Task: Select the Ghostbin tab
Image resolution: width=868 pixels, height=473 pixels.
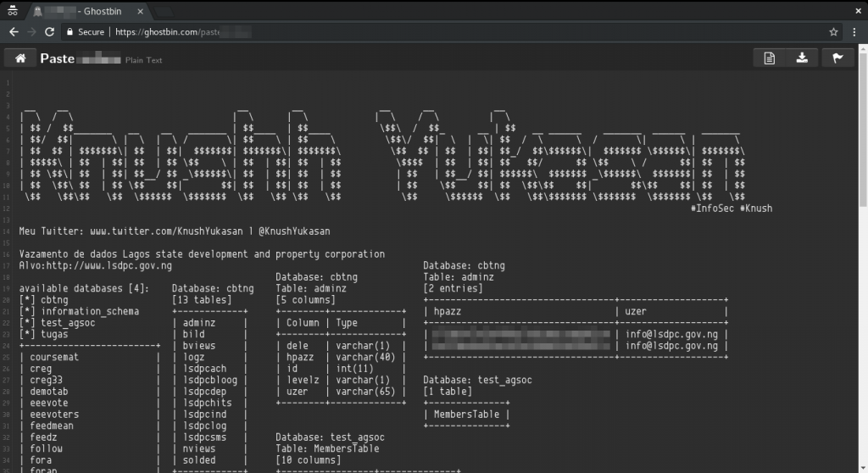Action: click(88, 11)
